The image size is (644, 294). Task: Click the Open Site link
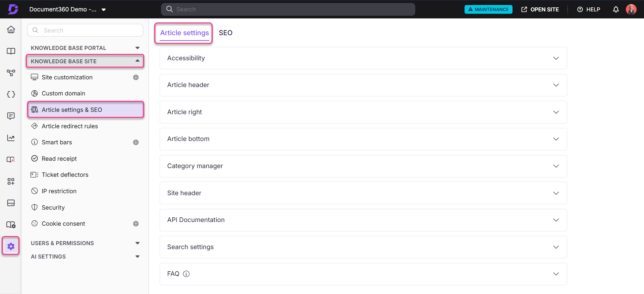pos(540,9)
